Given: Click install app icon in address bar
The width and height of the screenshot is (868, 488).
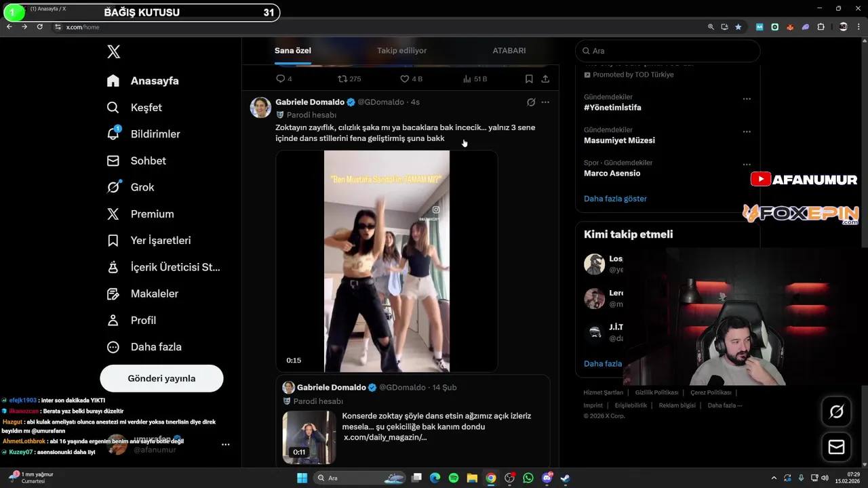Looking at the screenshot, I should (724, 27).
